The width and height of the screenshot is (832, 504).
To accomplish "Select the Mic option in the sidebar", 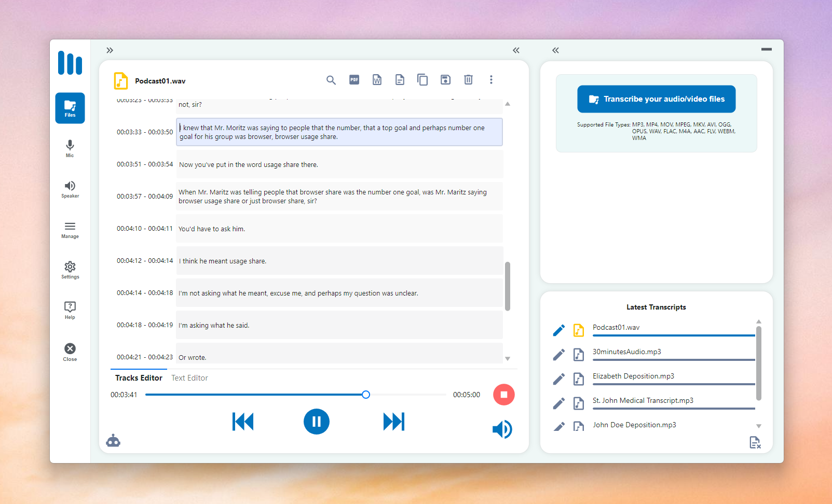I will point(70,149).
